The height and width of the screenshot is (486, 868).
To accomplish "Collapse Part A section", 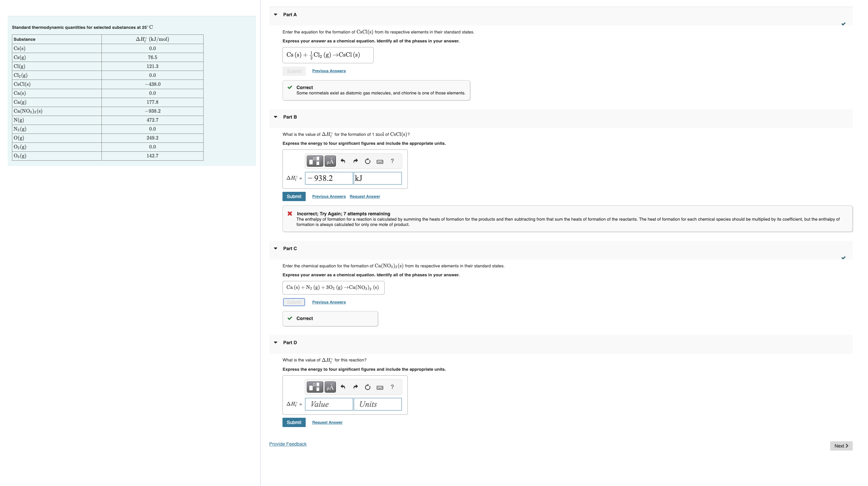I will [x=276, y=15].
